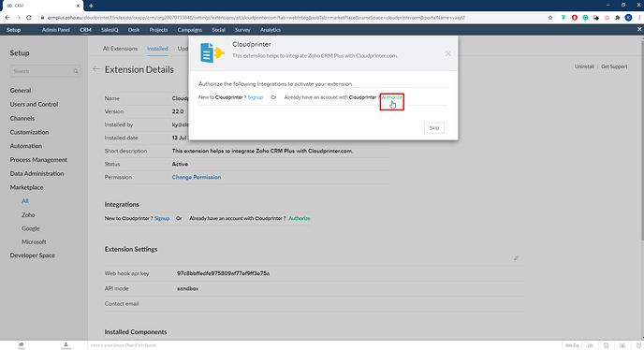Click the page vertical scrollbar
The height and width of the screenshot is (350, 644).
tap(641, 139)
